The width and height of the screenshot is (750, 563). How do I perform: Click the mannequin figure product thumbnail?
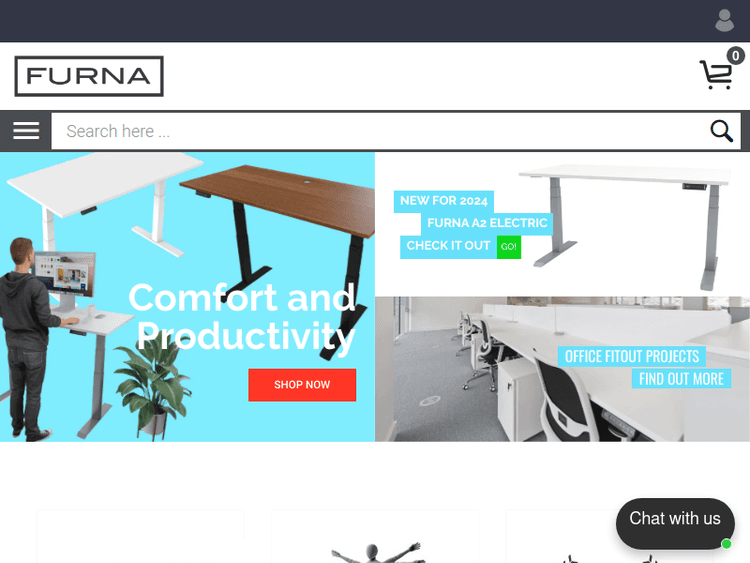click(x=375, y=552)
